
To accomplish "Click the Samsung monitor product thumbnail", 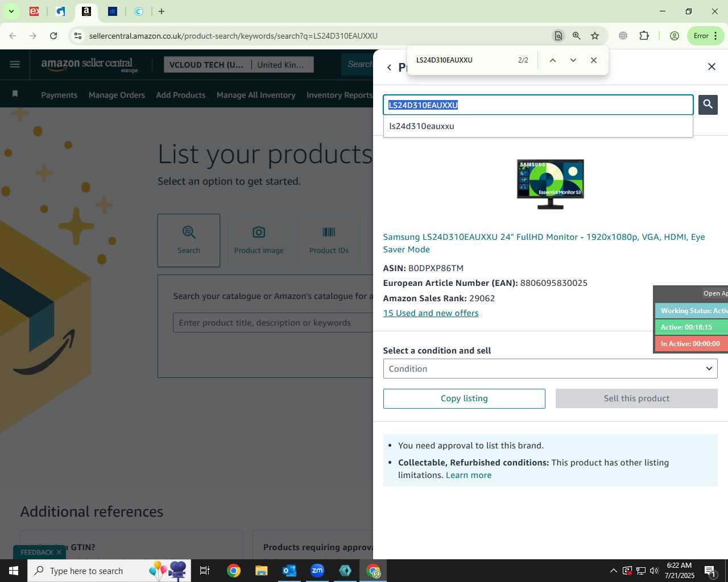I will coord(551,184).
